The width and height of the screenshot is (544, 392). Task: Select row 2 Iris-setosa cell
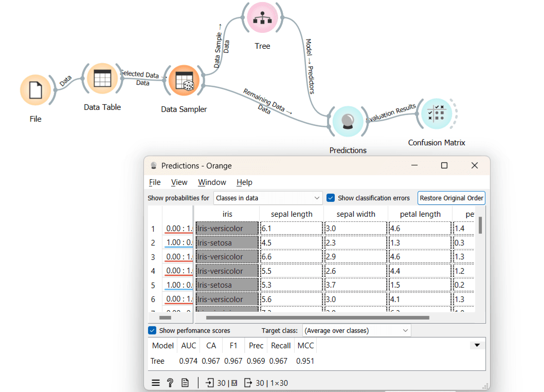pos(227,242)
